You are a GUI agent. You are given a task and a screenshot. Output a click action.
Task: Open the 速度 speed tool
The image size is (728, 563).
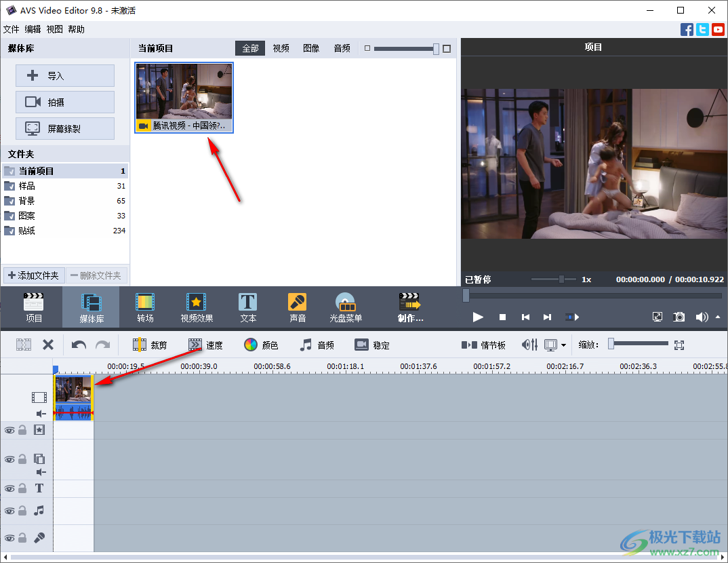click(x=205, y=345)
